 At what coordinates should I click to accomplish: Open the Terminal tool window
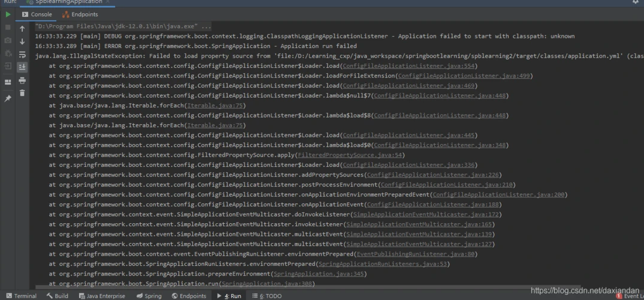(x=22, y=296)
